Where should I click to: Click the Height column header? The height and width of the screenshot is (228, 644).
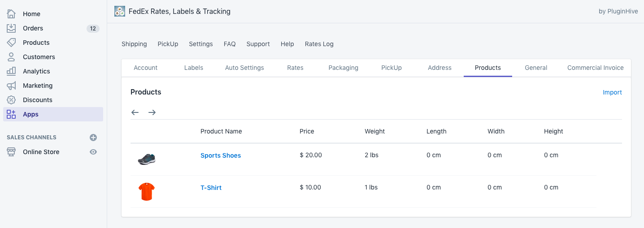pyautogui.click(x=553, y=131)
